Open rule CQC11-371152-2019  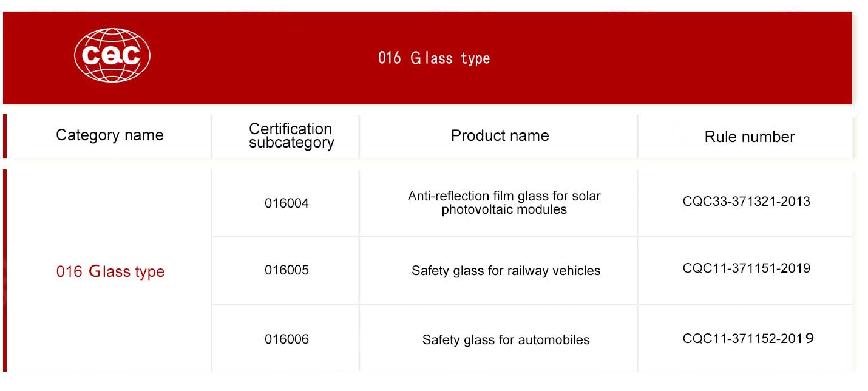(x=748, y=338)
